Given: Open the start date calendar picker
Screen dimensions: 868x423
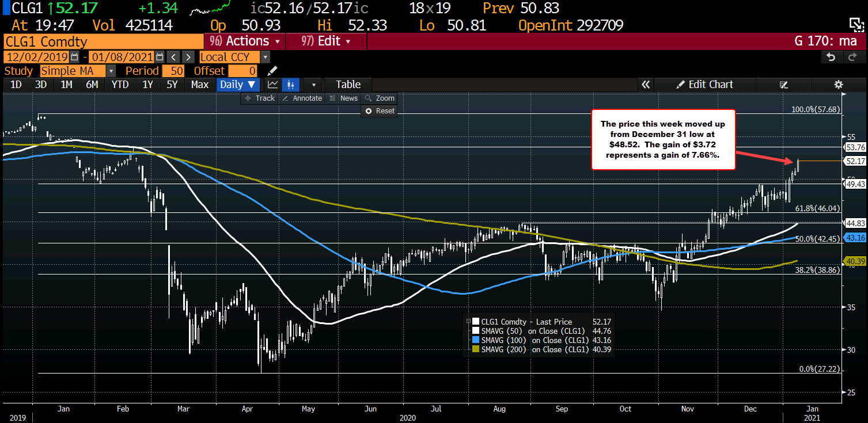Looking at the screenshot, I should click(x=74, y=57).
